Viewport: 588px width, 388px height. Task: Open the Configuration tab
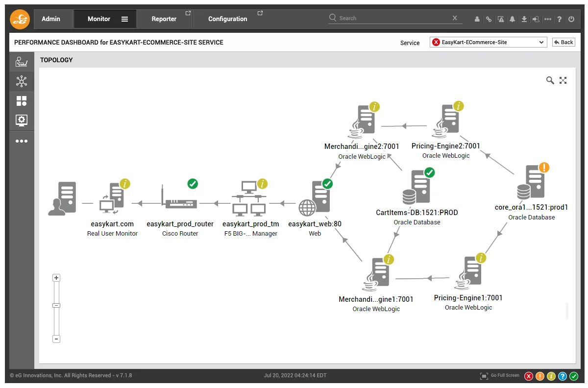[228, 19]
